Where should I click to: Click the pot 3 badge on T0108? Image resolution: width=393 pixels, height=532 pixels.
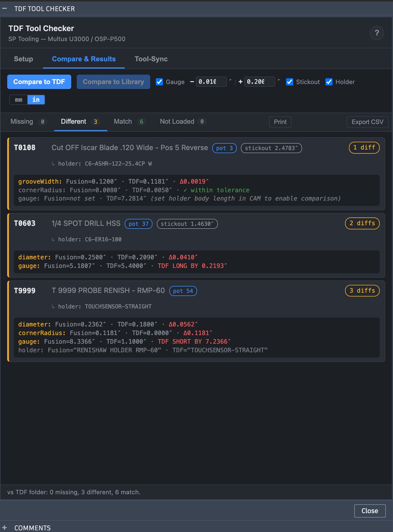click(224, 148)
